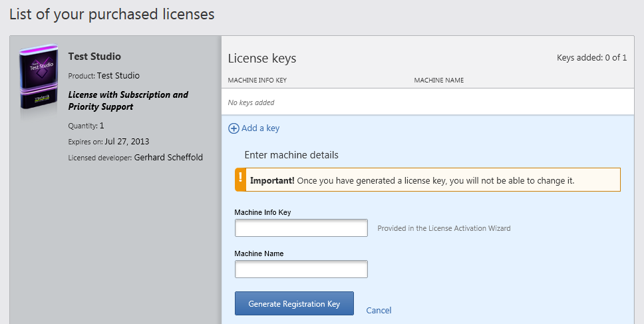Screen dimensions: 644x324
Task: Click the Expires on Jul 27, 2013 text
Action: click(x=108, y=142)
